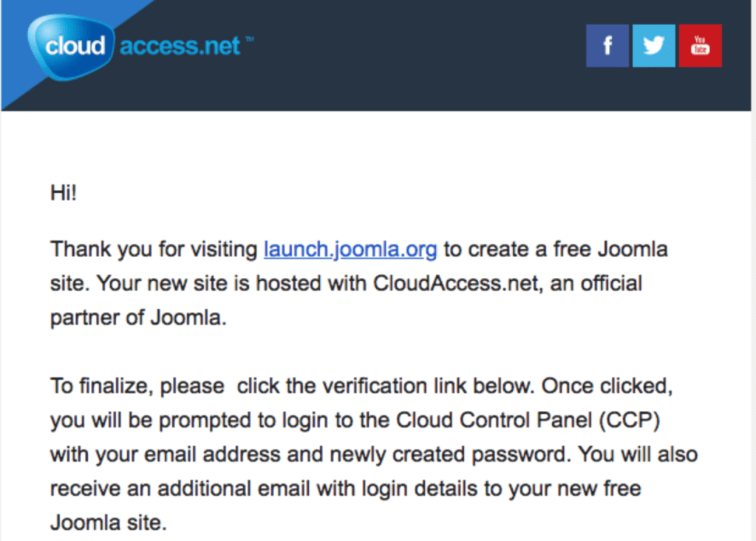Click the trademark symbol beside the logo
Image resolution: width=756 pixels, height=541 pixels.
(249, 40)
